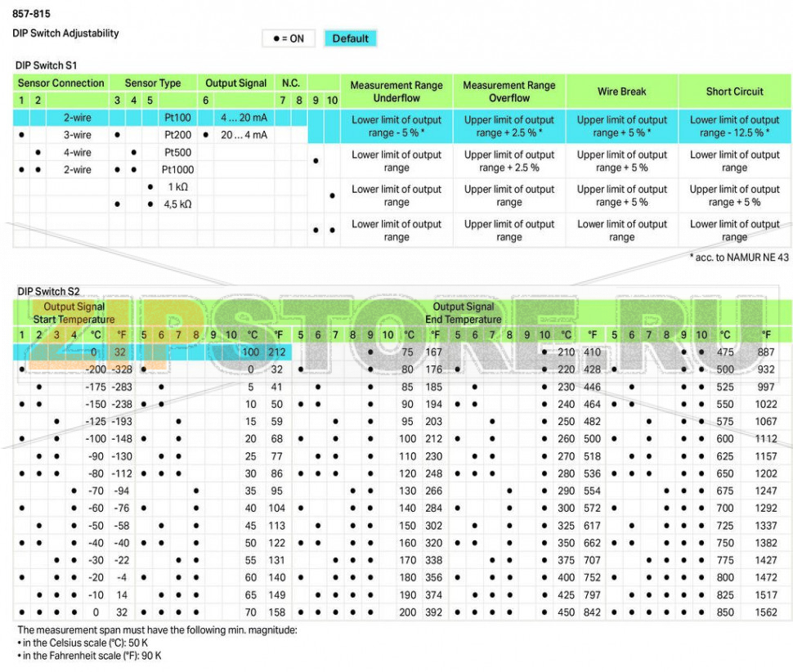Click the "Short Circuit" column header
The width and height of the screenshot is (793, 672).
[734, 92]
